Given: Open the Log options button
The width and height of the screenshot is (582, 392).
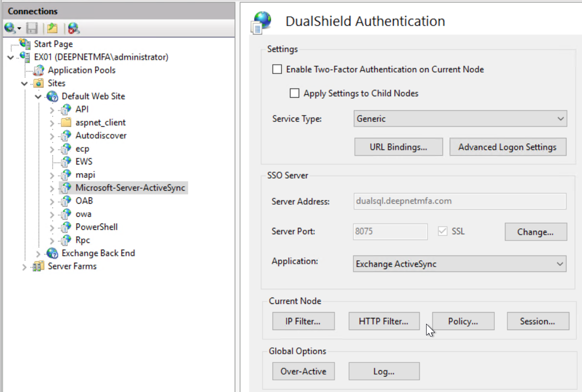Looking at the screenshot, I should [x=384, y=372].
